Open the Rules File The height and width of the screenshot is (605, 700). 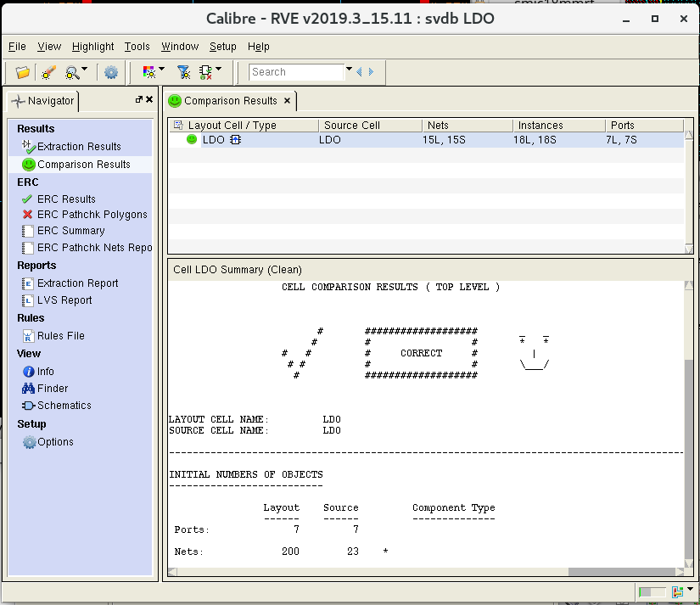(61, 336)
